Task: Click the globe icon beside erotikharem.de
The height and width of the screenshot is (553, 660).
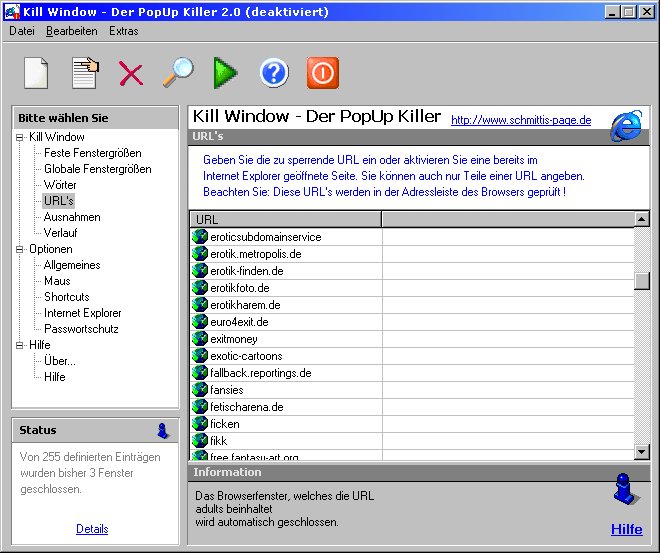Action: click(x=200, y=305)
